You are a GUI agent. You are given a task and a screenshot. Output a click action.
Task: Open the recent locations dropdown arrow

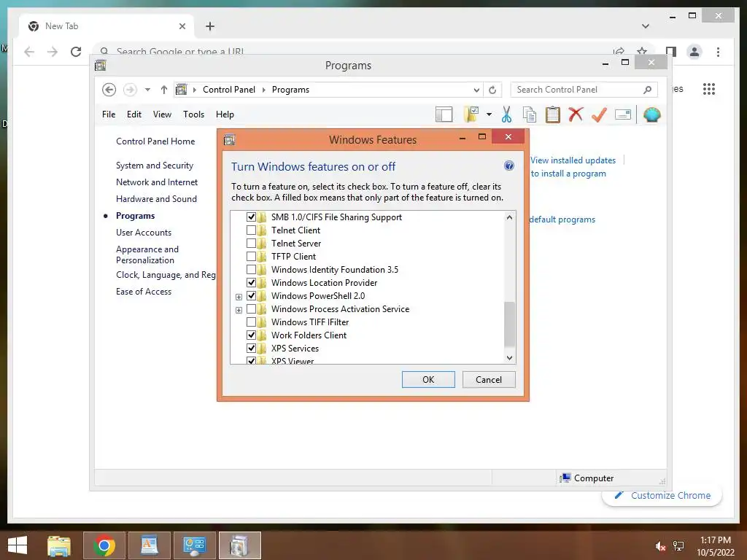pos(147,90)
